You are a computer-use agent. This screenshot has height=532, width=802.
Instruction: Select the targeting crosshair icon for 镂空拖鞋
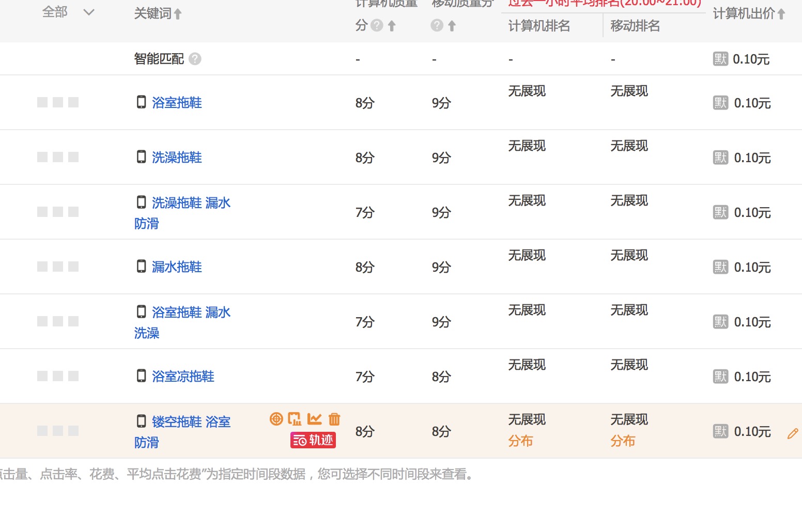[276, 419]
